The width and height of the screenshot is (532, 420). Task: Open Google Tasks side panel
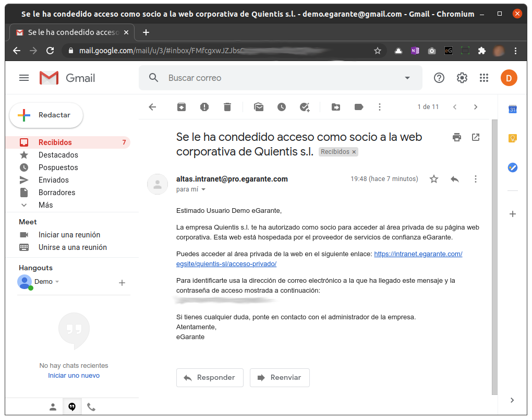513,167
